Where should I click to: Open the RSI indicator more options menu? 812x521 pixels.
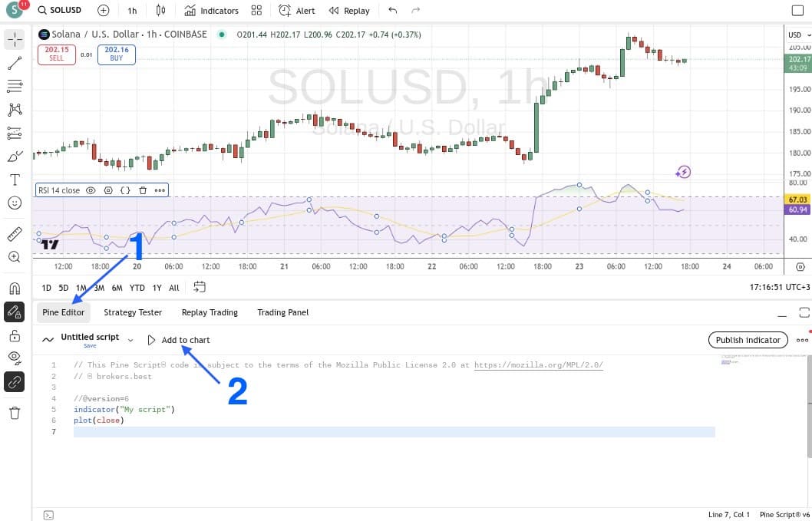[160, 190]
